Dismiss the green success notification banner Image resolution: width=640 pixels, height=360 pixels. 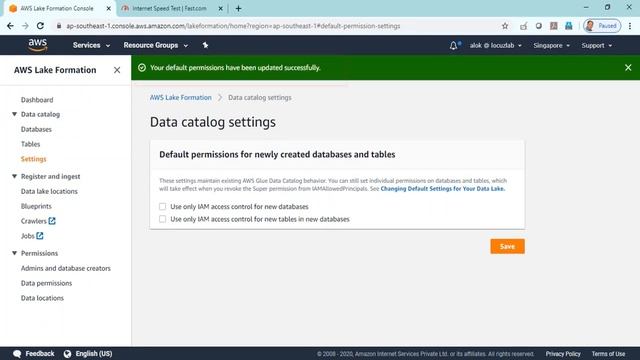pos(628,68)
